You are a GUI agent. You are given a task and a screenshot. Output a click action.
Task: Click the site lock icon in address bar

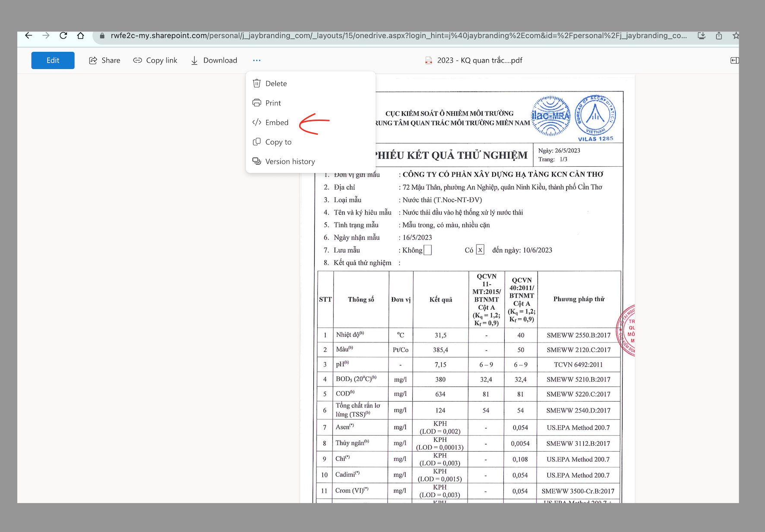pos(102,36)
